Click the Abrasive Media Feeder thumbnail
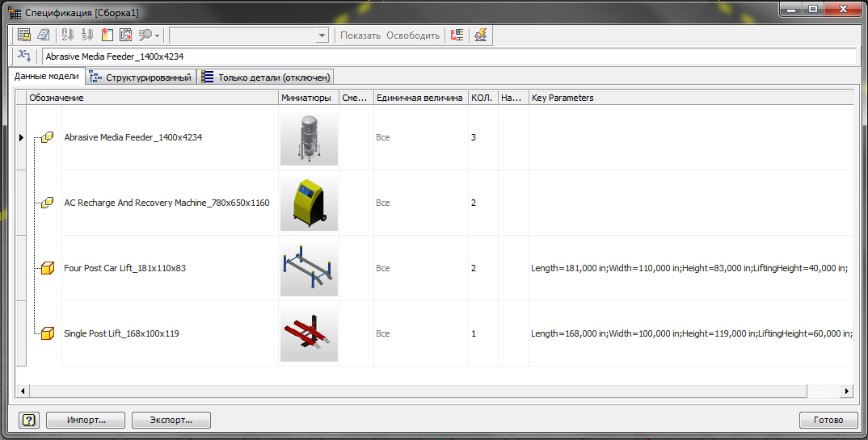 click(309, 137)
